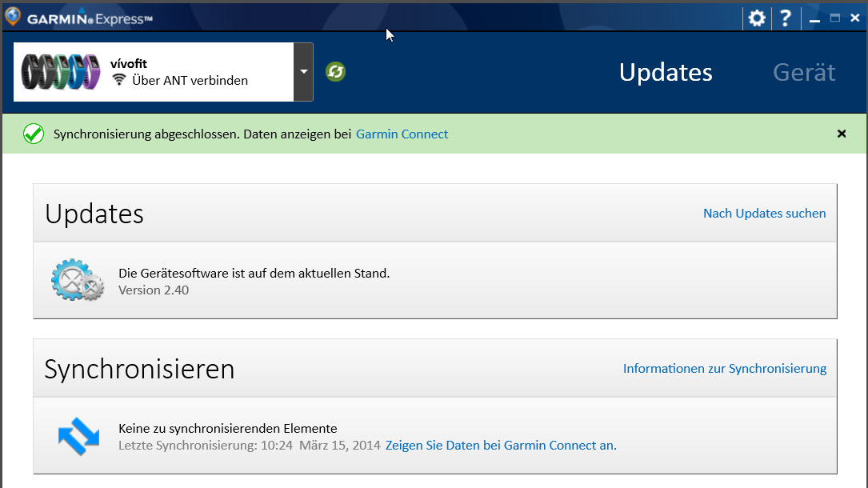The width and height of the screenshot is (868, 488).
Task: Open Garmin Connect link in green banner
Action: pyautogui.click(x=402, y=134)
